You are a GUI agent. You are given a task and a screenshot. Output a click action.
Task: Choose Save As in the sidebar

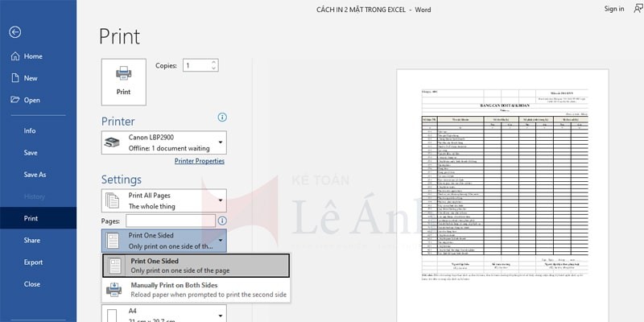point(35,175)
